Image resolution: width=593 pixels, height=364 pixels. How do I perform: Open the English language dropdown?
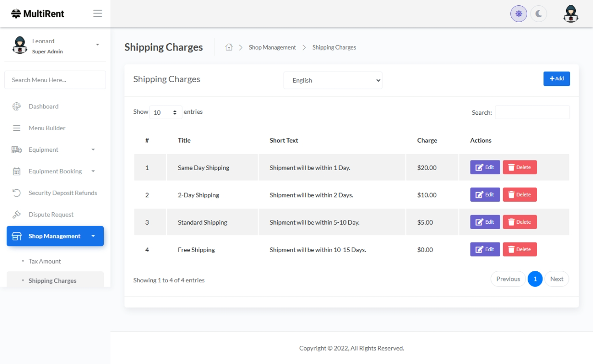click(333, 81)
